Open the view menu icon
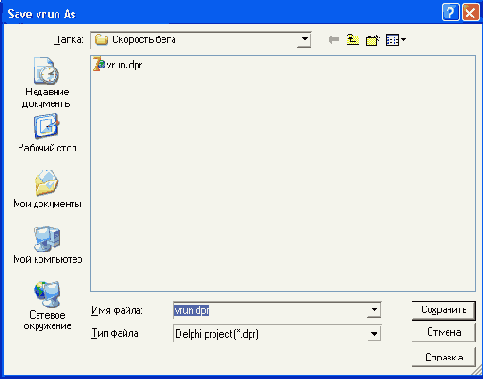The width and height of the screenshot is (483, 379). [x=396, y=40]
